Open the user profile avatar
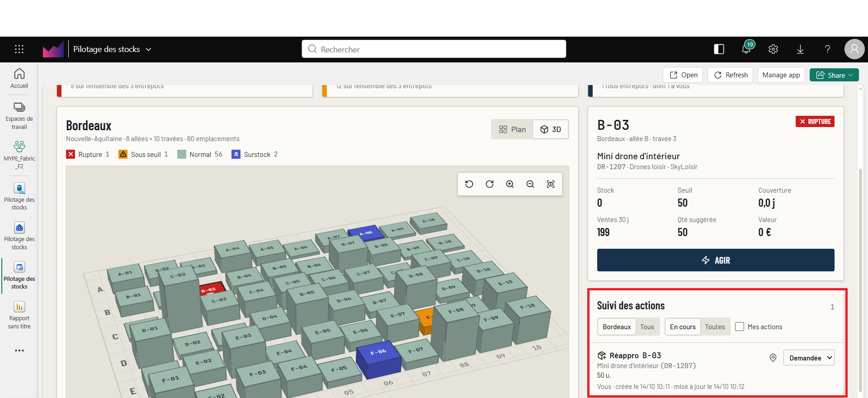The width and height of the screenshot is (868, 398). (854, 49)
